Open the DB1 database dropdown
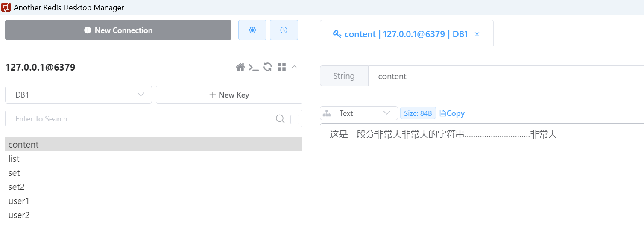 [79, 95]
